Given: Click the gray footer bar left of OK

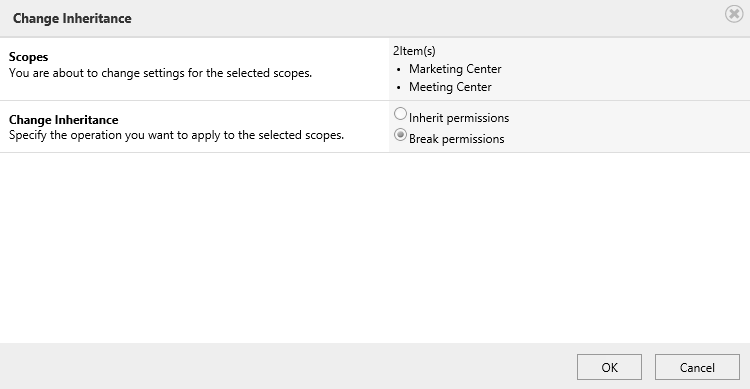Looking at the screenshot, I should pos(287,366).
